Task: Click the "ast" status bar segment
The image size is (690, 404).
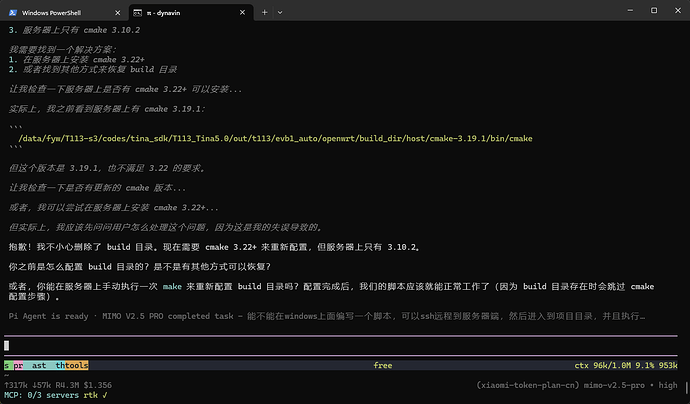Action: coord(39,365)
